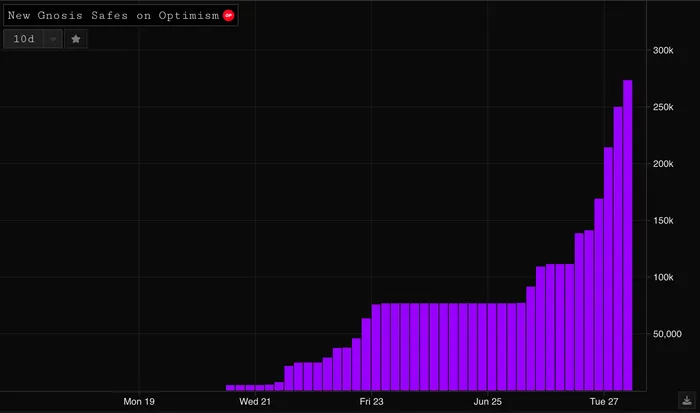Click the Wed 21 date axis label
The height and width of the screenshot is (413, 700).
255,401
